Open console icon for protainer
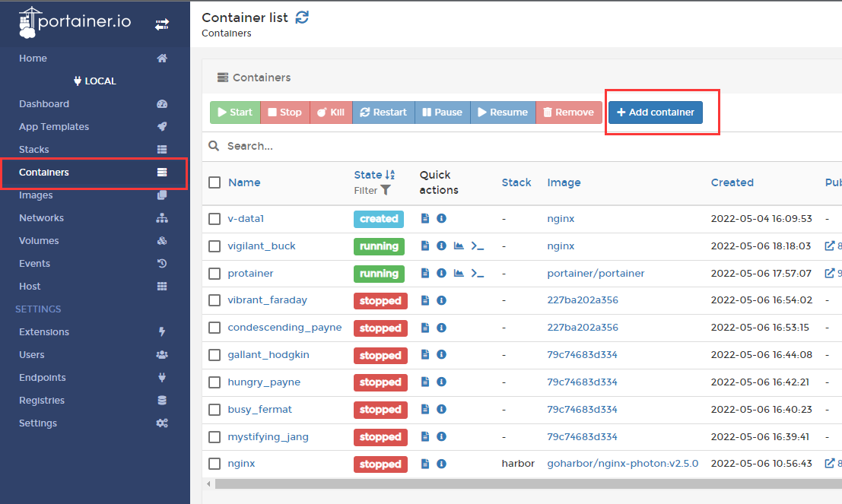842x504 pixels. pyautogui.click(x=478, y=273)
